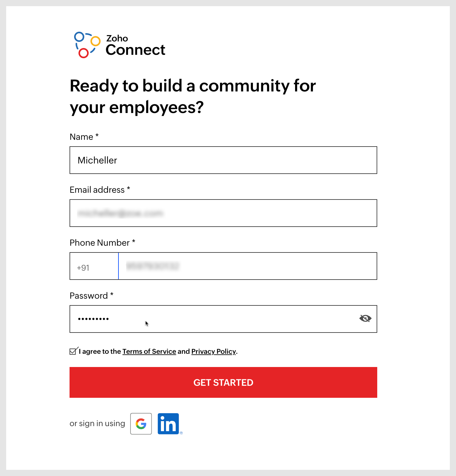
Task: Toggle the Terms agreement checkbox
Action: [73, 351]
